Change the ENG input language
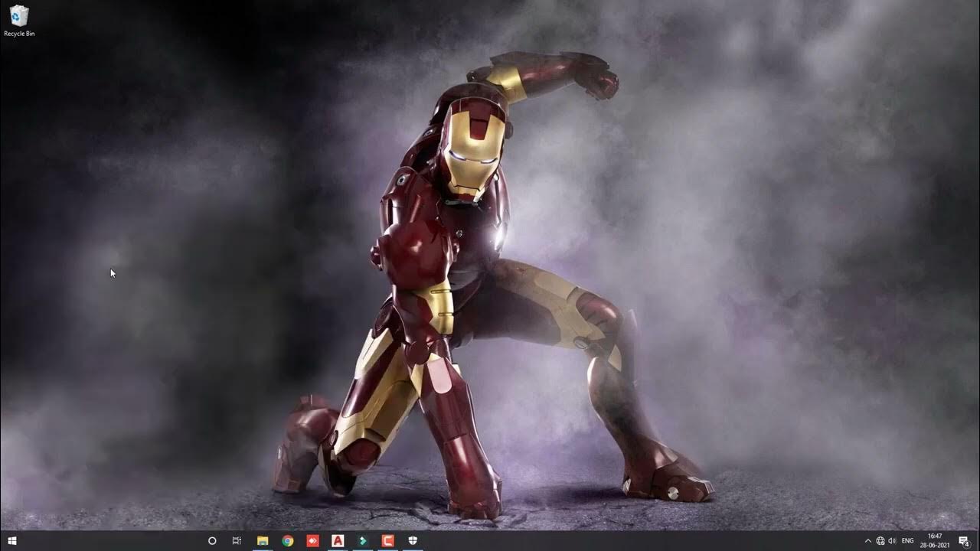 point(908,540)
